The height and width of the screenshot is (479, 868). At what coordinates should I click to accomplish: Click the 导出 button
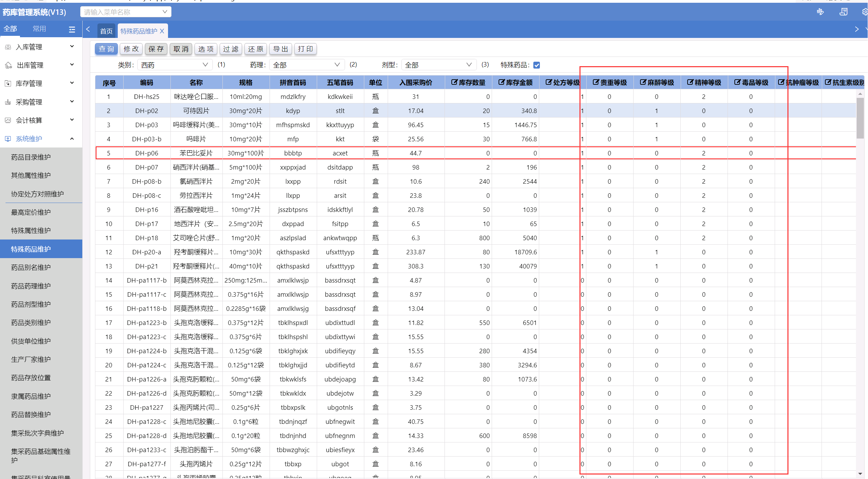pyautogui.click(x=280, y=49)
